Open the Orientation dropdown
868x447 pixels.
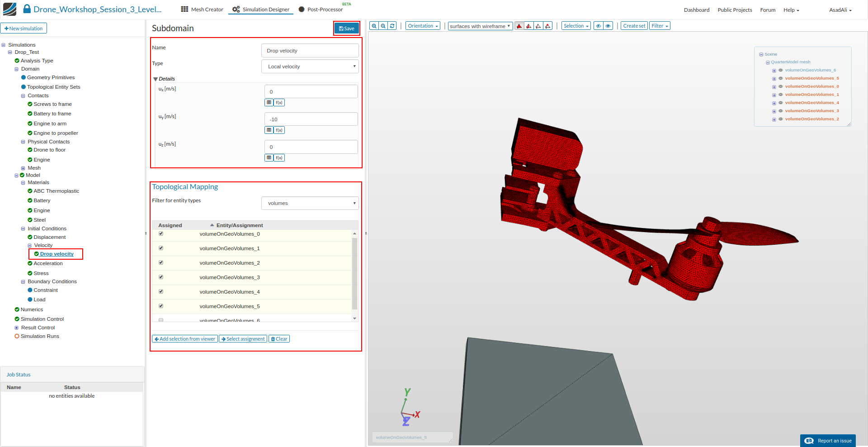click(x=423, y=26)
